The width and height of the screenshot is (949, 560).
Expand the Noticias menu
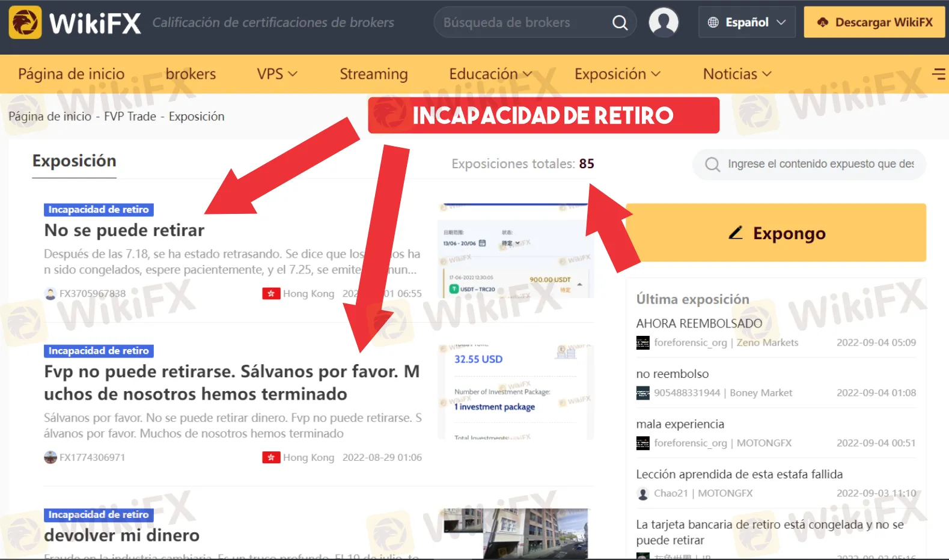[x=737, y=74]
